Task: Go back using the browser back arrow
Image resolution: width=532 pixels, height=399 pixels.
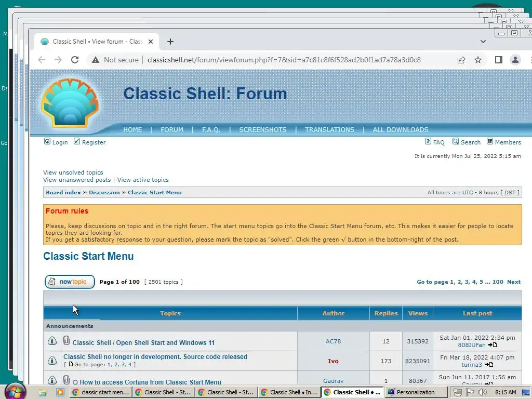Action: tap(42, 60)
